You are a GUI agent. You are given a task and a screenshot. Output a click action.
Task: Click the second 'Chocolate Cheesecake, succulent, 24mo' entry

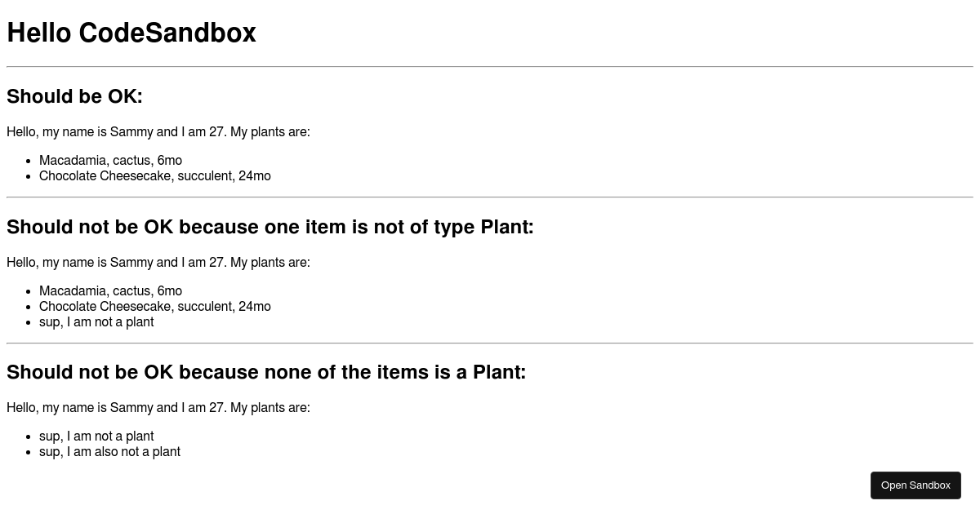click(155, 306)
